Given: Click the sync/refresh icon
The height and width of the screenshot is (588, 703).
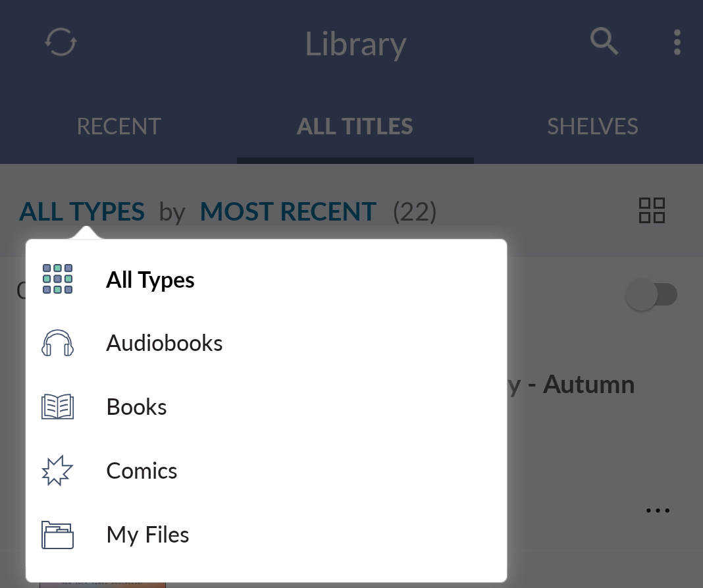Looking at the screenshot, I should tap(61, 42).
